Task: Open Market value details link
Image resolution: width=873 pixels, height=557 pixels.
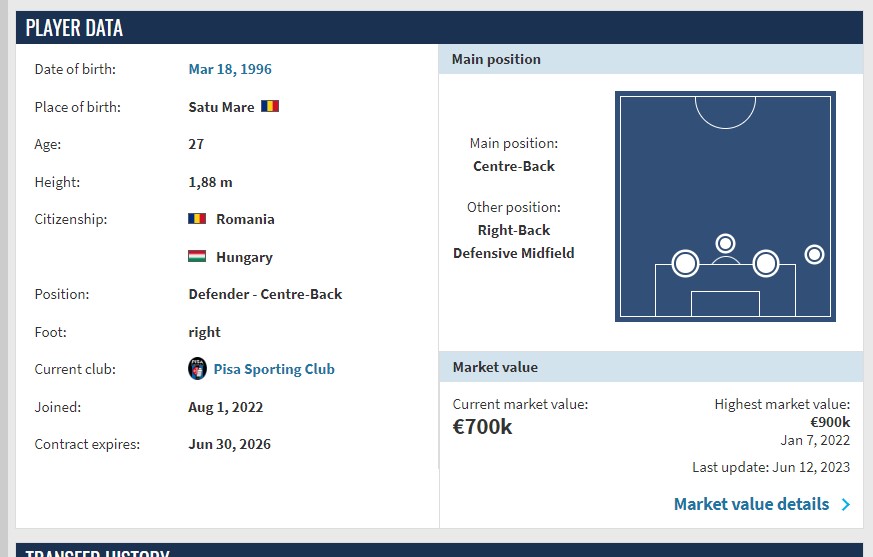Action: (x=751, y=504)
